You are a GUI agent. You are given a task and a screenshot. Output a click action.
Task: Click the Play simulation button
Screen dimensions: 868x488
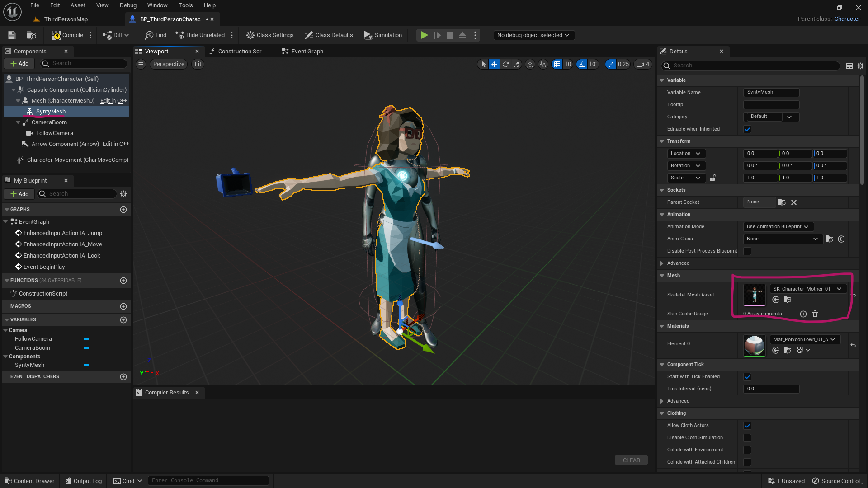click(424, 35)
